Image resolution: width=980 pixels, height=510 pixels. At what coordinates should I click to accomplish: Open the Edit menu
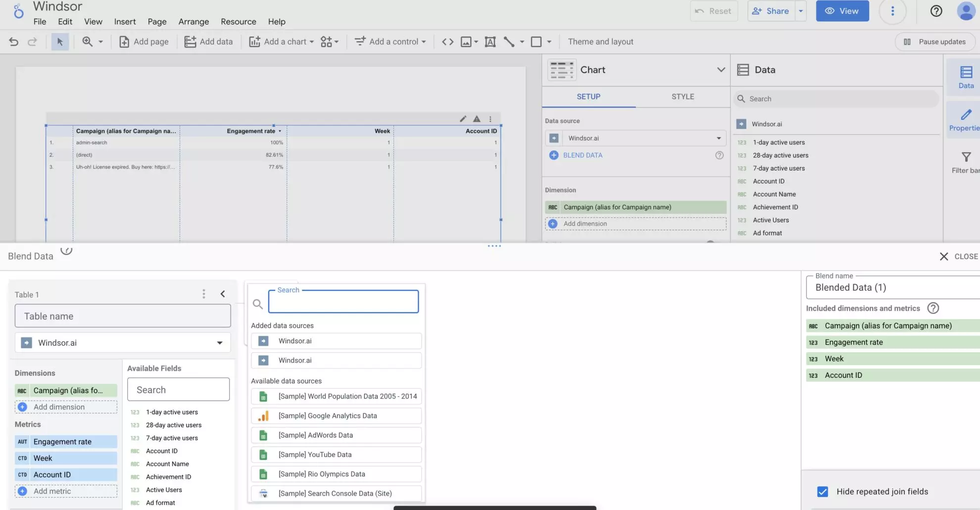(65, 22)
